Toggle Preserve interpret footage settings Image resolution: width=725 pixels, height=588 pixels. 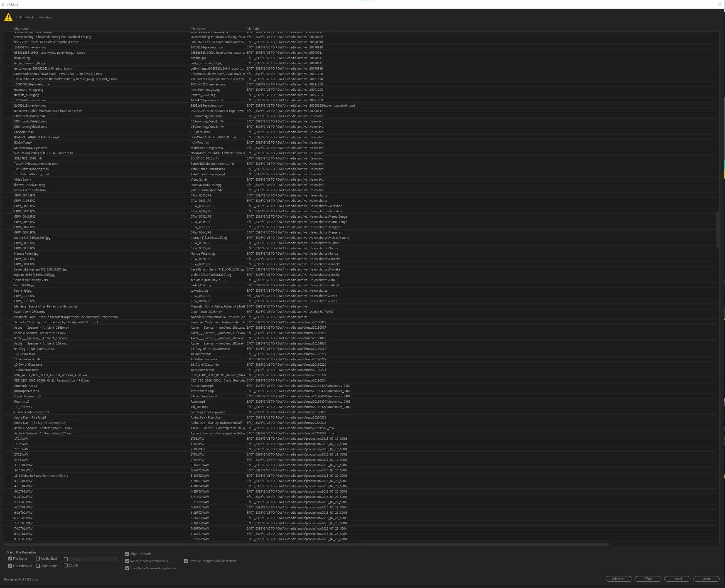point(186,561)
